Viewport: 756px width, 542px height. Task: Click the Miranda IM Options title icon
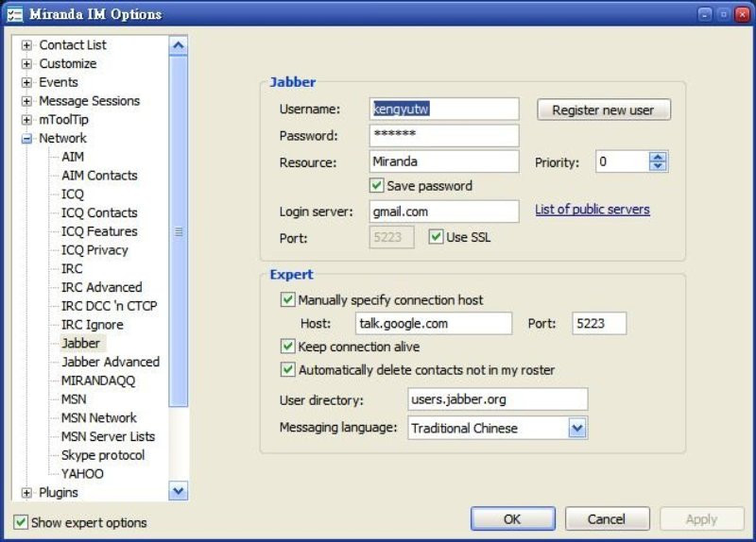[x=14, y=14]
